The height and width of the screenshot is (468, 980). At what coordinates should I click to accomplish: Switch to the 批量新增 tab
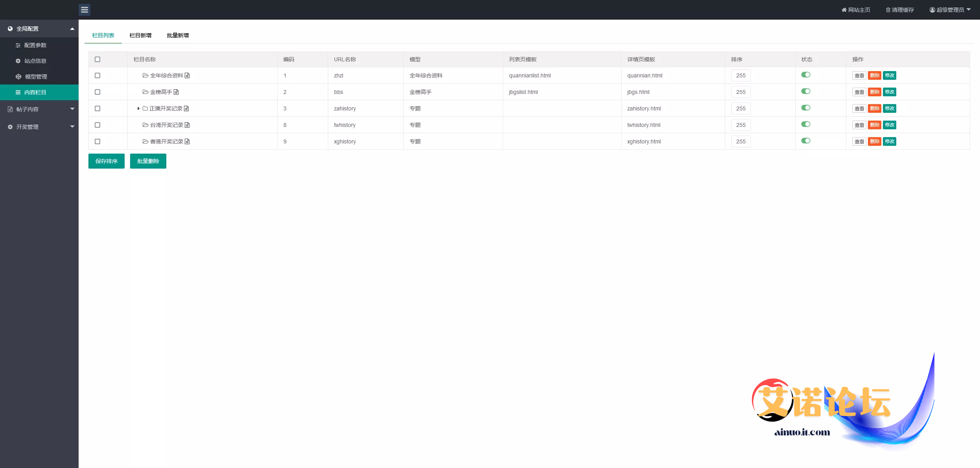click(x=178, y=35)
